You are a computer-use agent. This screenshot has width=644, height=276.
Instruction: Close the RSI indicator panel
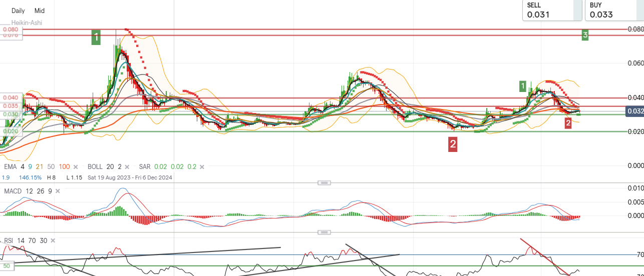[52, 240]
